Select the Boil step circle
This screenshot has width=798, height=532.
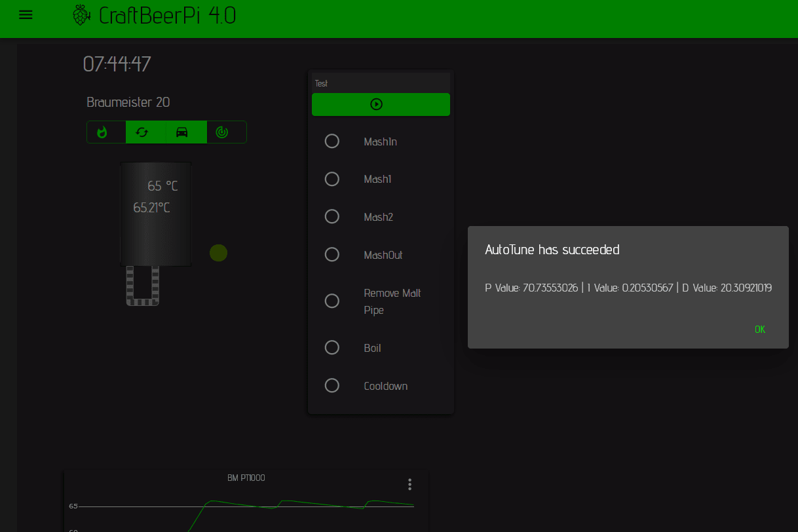[332, 347]
